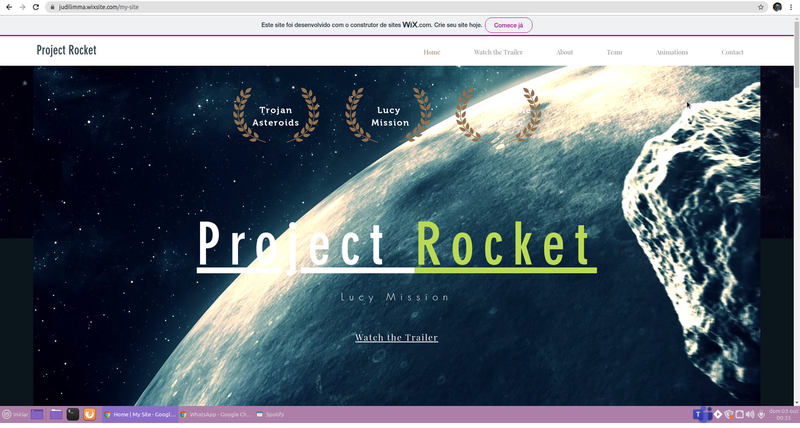Launch the terminal from taskbar

73,414
